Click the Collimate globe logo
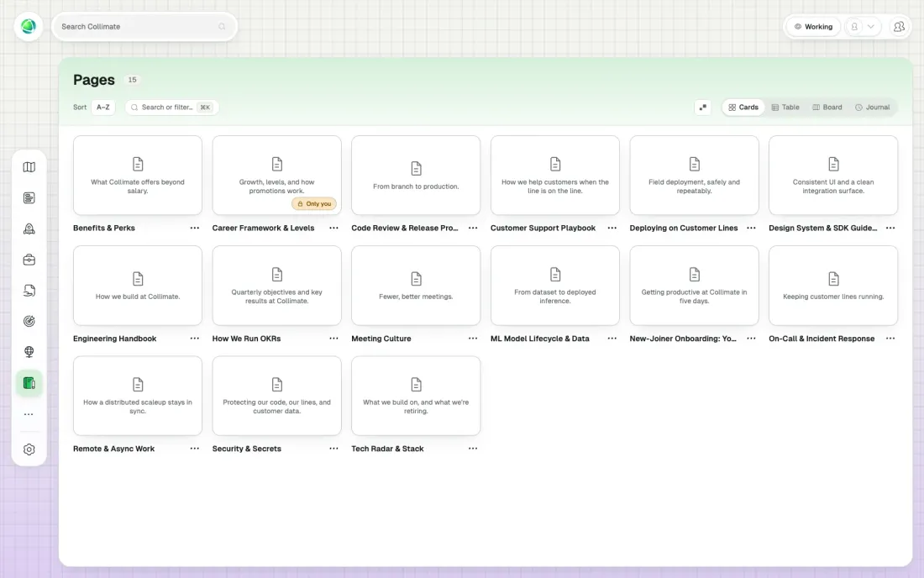924x578 pixels. coord(29,27)
